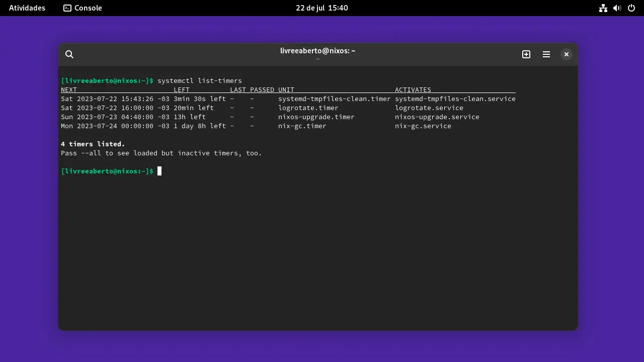Click systemd-tmpfiles-clean.timer unit name
The height and width of the screenshot is (362, 644).
[335, 99]
